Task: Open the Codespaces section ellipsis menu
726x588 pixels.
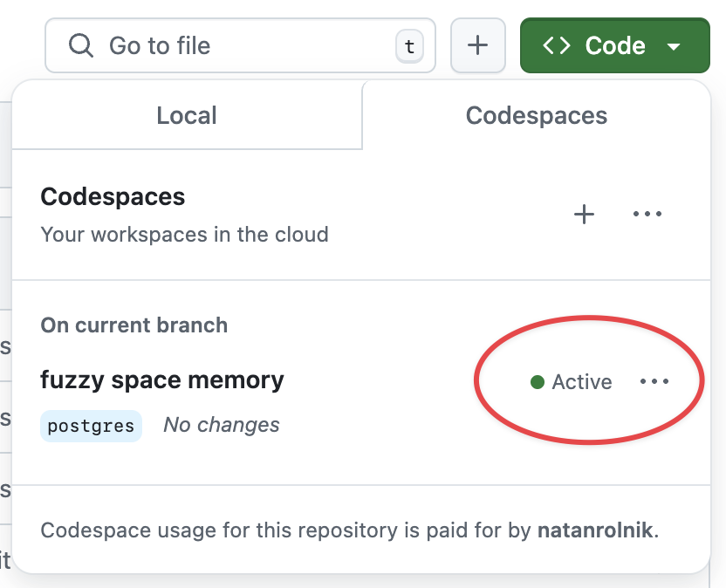Action: 647,214
